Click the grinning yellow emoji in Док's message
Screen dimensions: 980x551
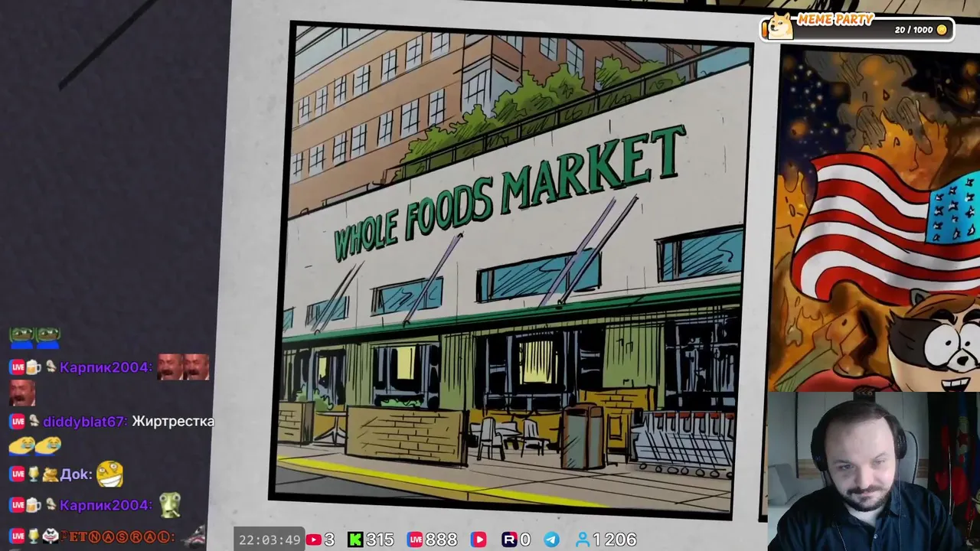[x=110, y=474]
